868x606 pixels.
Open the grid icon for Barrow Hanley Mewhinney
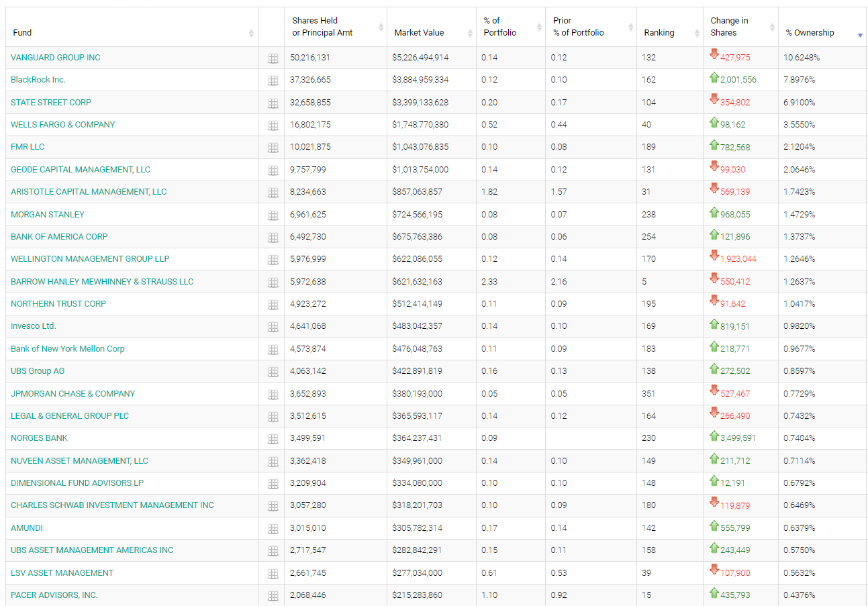tap(273, 283)
